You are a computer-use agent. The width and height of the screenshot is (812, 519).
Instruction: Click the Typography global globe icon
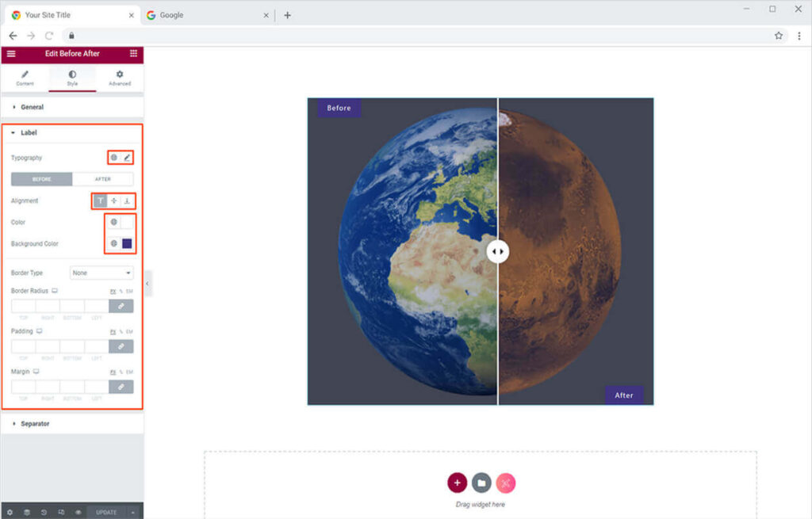pos(113,158)
